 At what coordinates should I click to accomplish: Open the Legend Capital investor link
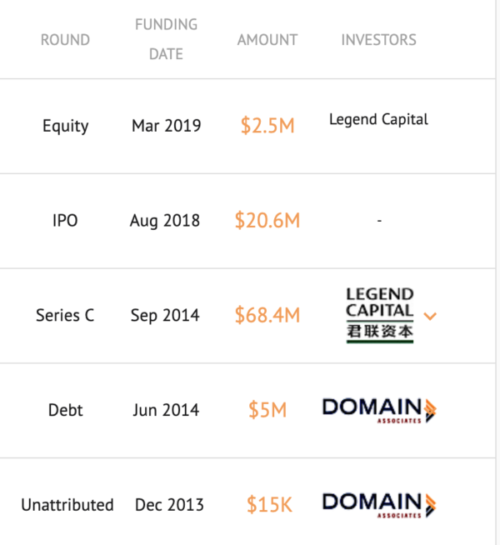click(378, 120)
